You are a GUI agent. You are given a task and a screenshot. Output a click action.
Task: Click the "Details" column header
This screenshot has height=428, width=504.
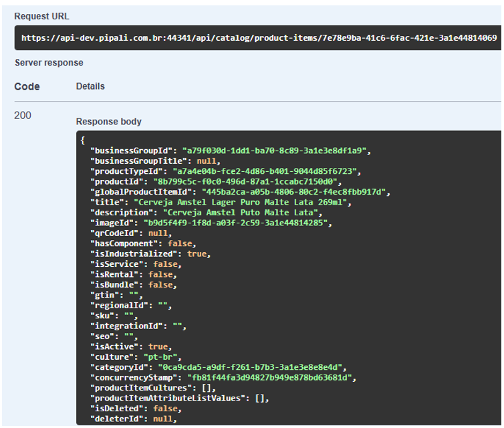coord(90,86)
